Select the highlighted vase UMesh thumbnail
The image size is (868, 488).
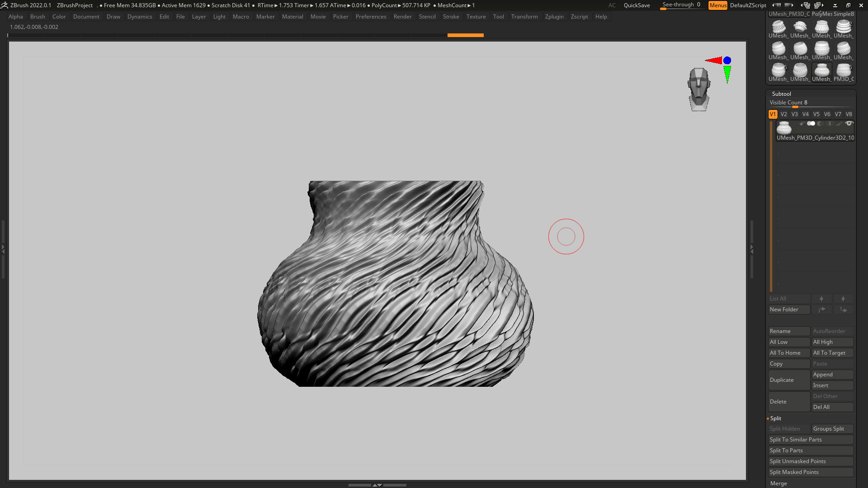[821, 72]
